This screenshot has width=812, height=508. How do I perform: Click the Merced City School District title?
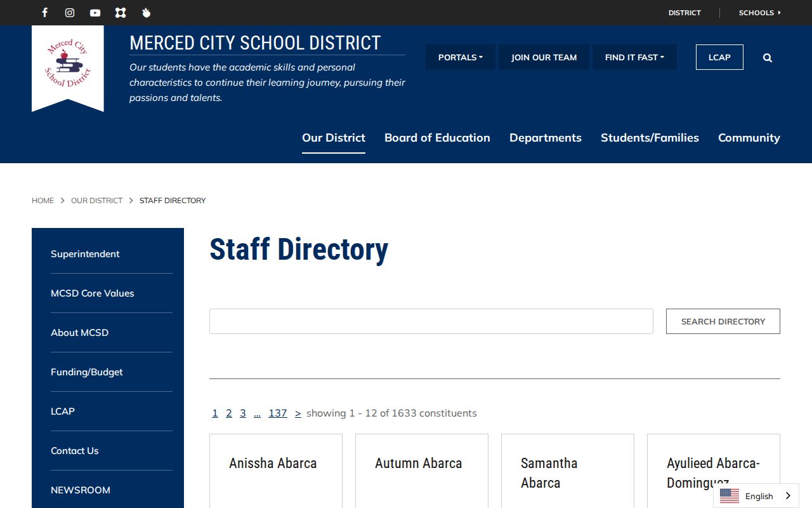click(255, 43)
